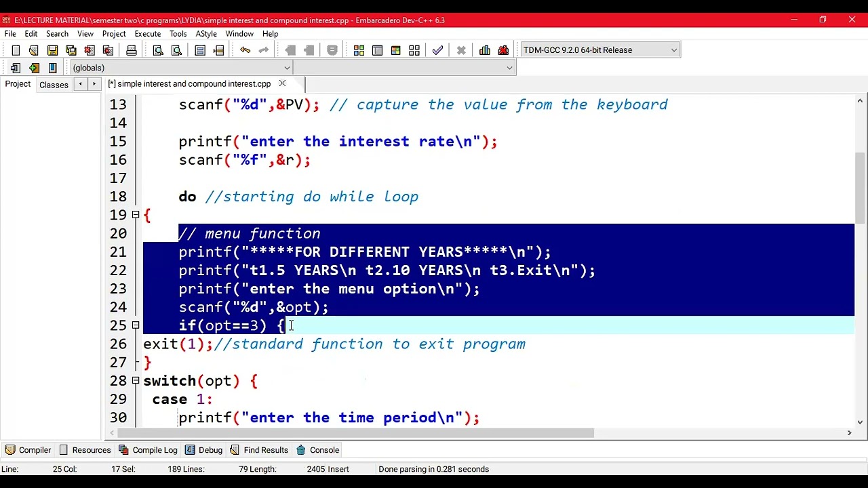868x488 pixels.
Task: Select the Project tab
Action: coord(18,84)
